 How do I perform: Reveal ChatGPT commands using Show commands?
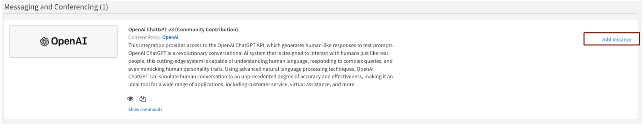[145, 109]
